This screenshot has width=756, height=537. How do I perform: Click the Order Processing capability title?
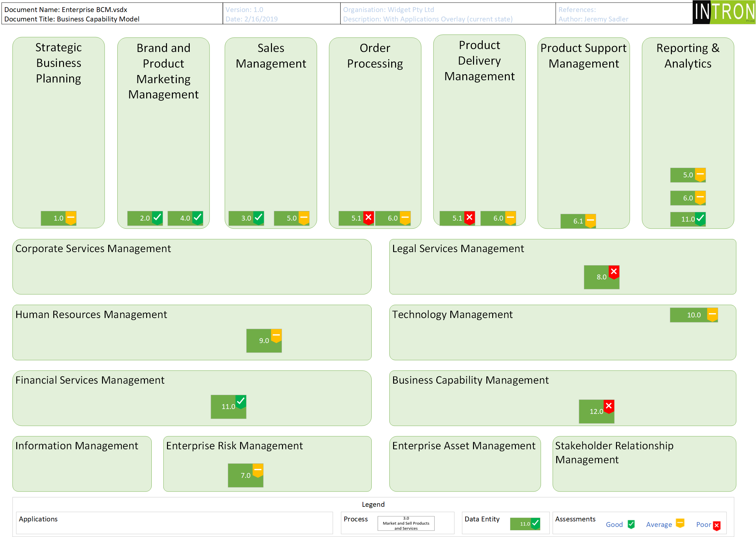pos(375,56)
